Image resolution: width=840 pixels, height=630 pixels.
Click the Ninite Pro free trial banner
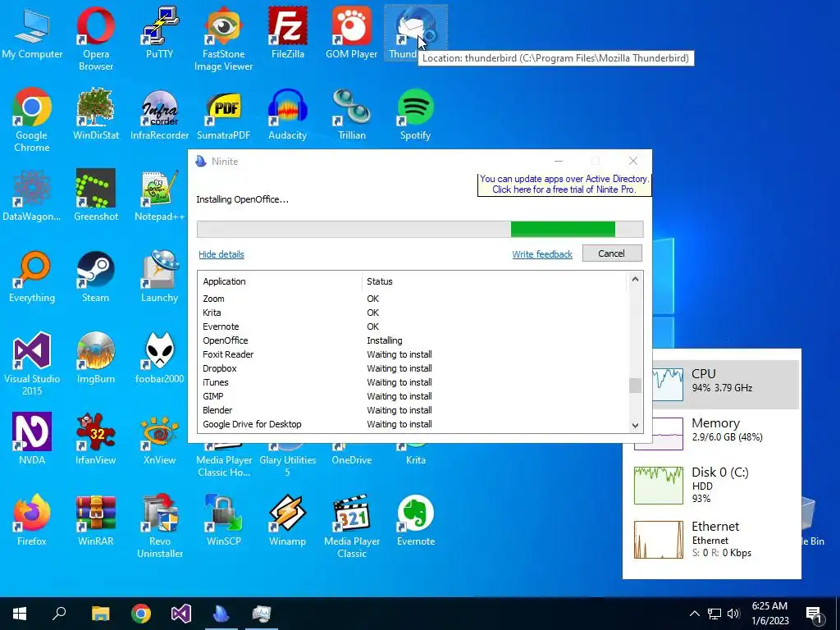(564, 185)
